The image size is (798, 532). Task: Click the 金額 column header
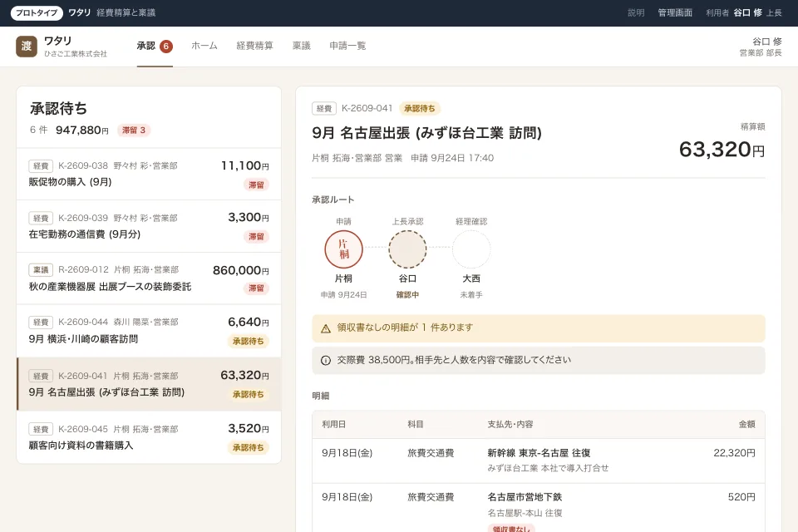point(747,425)
